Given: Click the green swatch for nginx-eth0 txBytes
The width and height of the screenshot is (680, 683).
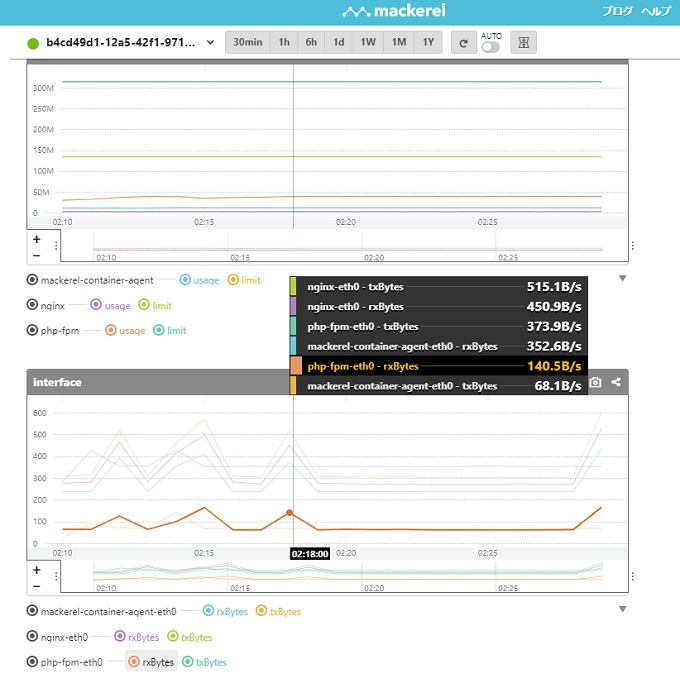Looking at the screenshot, I should (x=293, y=287).
